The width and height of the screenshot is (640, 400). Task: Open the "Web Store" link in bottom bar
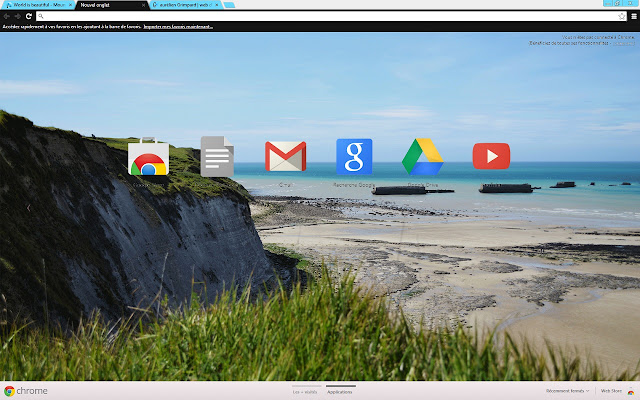[x=611, y=391]
